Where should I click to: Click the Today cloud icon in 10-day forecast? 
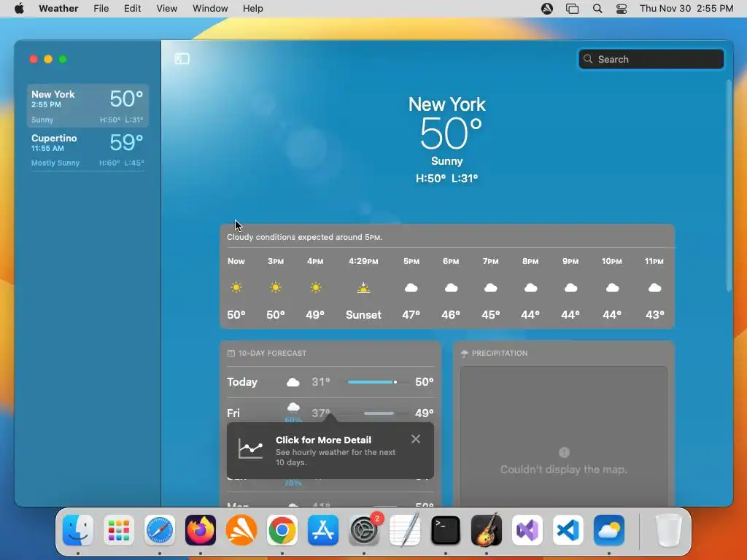pyautogui.click(x=293, y=382)
